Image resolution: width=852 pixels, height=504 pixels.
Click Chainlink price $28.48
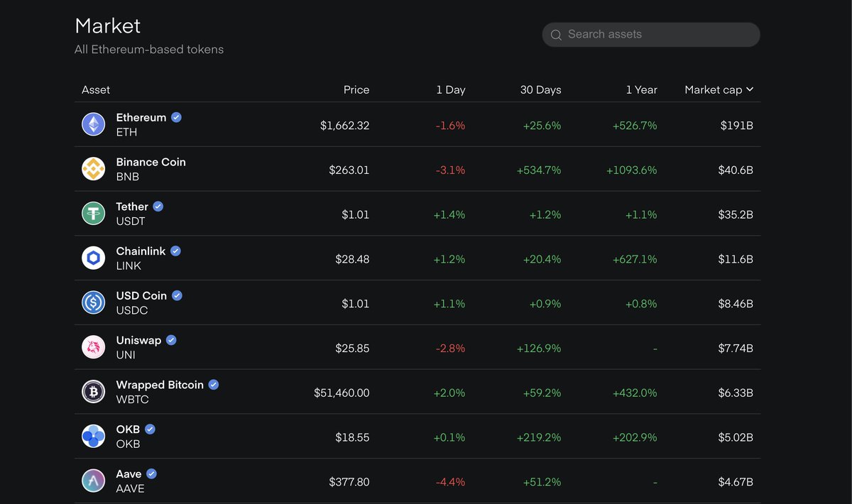pyautogui.click(x=353, y=259)
